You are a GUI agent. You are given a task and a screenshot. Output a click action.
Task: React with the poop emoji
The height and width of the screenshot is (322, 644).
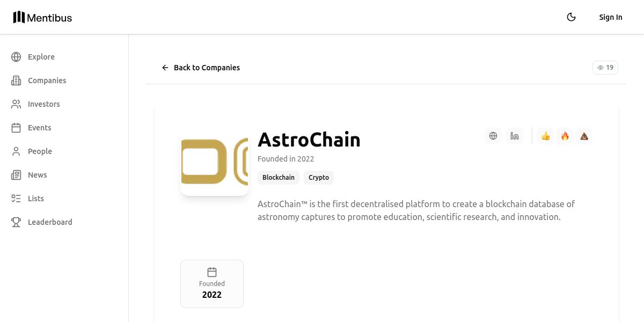pyautogui.click(x=584, y=136)
